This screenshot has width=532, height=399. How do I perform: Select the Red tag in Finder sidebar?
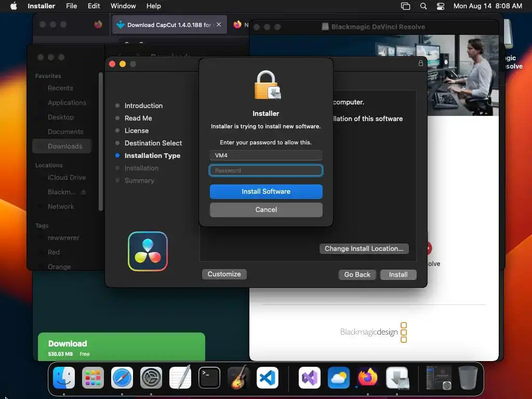(54, 252)
